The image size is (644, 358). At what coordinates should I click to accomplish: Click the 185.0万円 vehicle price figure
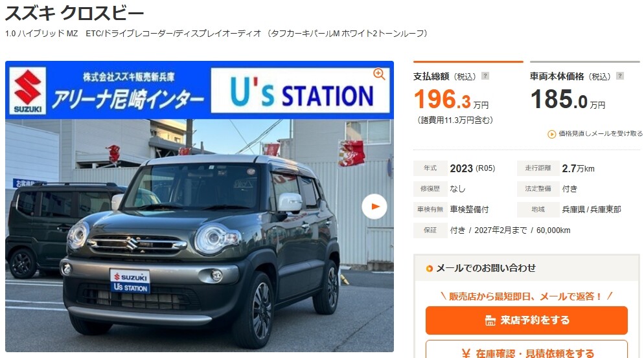[x=568, y=99]
